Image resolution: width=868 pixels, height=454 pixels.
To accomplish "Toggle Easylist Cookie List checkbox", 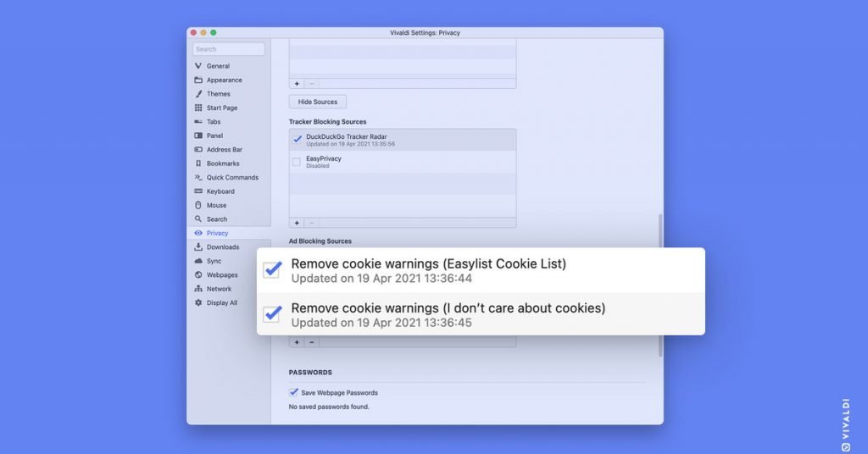I will click(272, 269).
